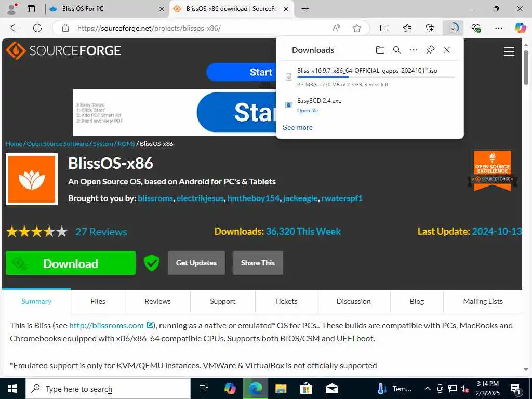Image resolution: width=532 pixels, height=399 pixels.
Task: Click the star rating display
Action: [x=37, y=232]
